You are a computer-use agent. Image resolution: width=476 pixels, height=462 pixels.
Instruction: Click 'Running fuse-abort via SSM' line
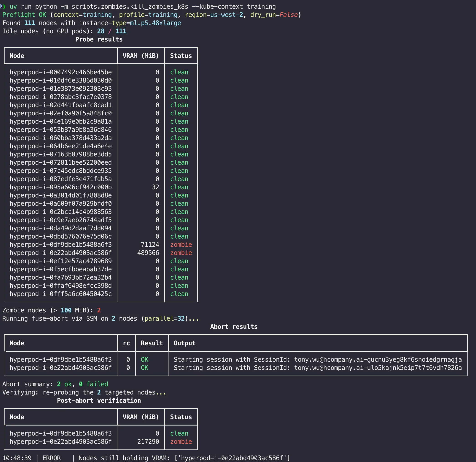pos(101,318)
